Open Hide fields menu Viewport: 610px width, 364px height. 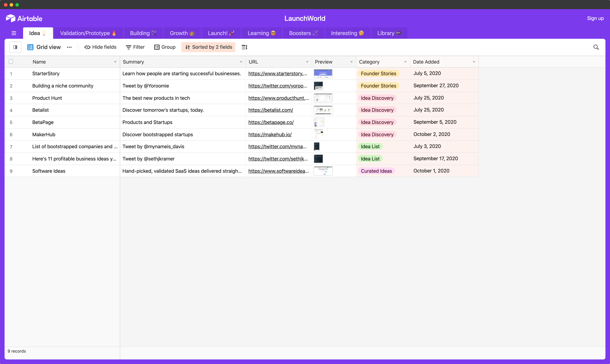(100, 47)
